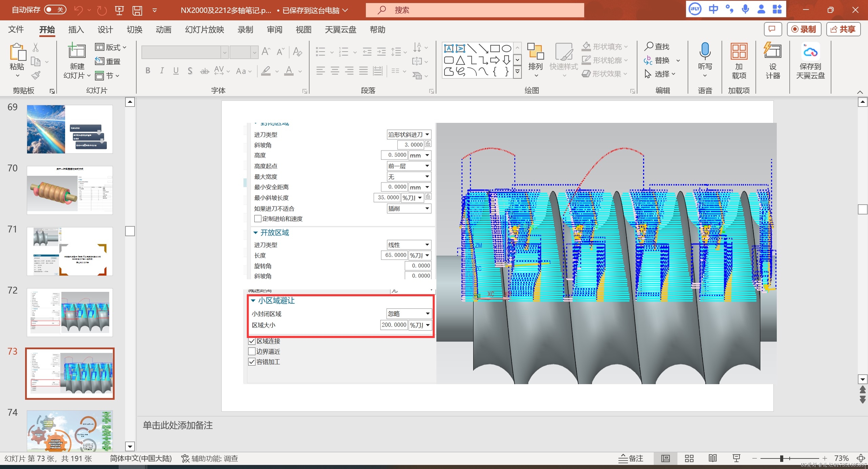
Task: Click the Record button top right
Action: click(x=804, y=29)
